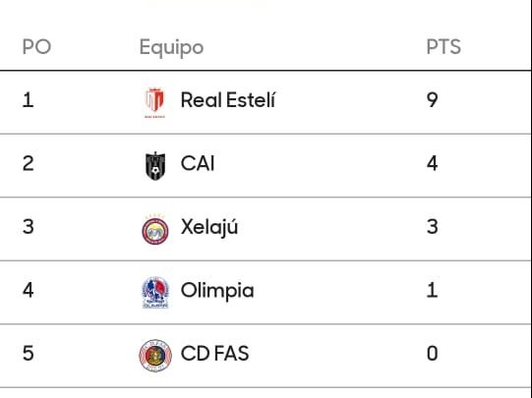This screenshot has height=398, width=532.
Task: Click position number 5 in table
Action: click(x=29, y=353)
